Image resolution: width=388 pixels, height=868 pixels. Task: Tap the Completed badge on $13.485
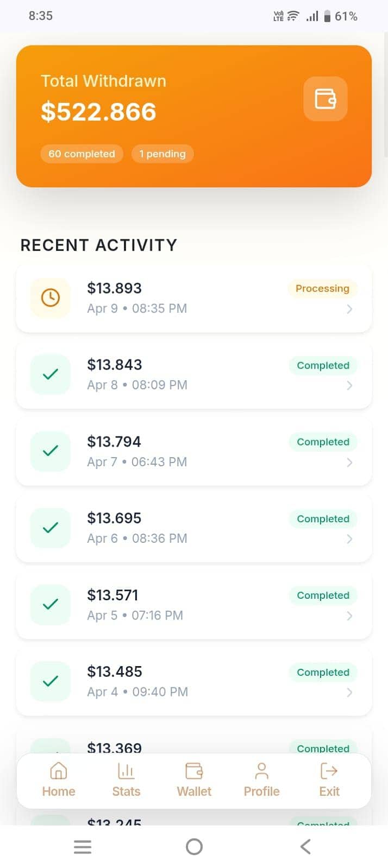pyautogui.click(x=323, y=672)
